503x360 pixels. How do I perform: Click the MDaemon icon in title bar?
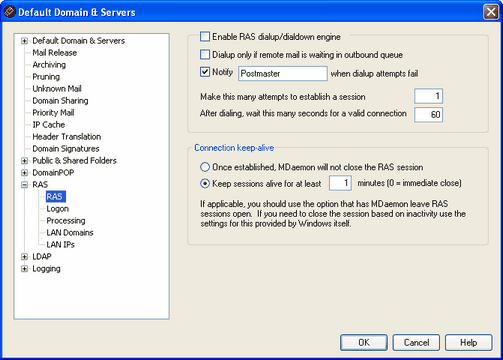(10, 12)
